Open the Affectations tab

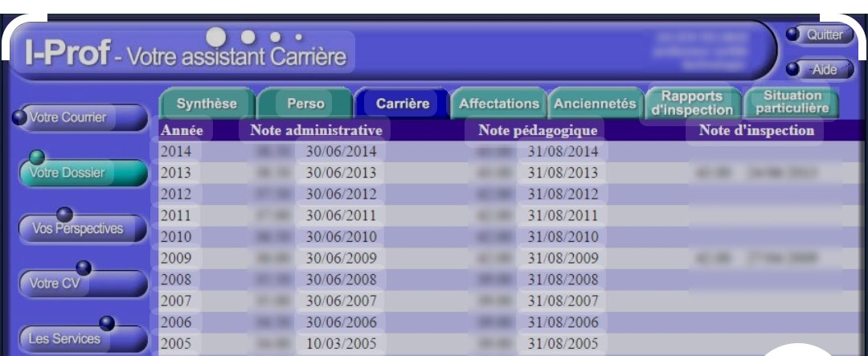(499, 104)
